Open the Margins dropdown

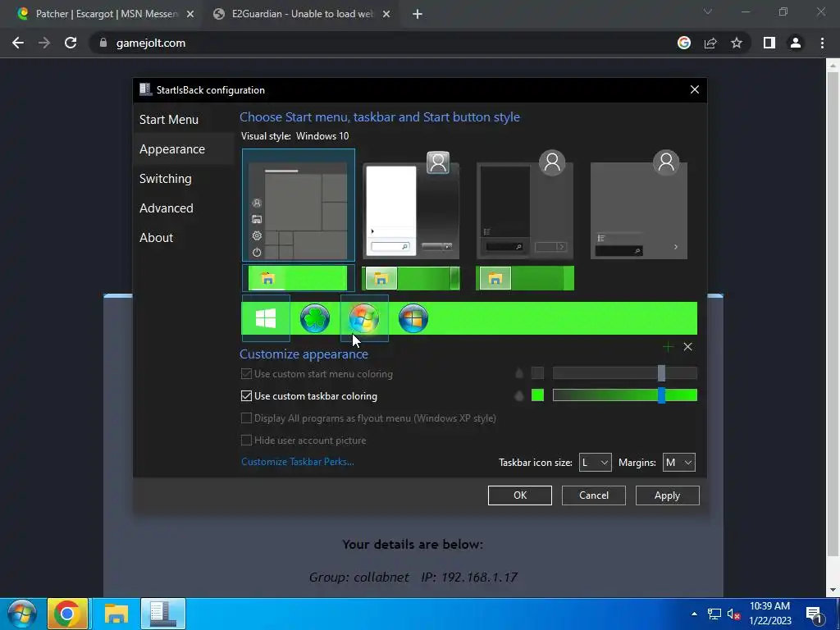678,463
